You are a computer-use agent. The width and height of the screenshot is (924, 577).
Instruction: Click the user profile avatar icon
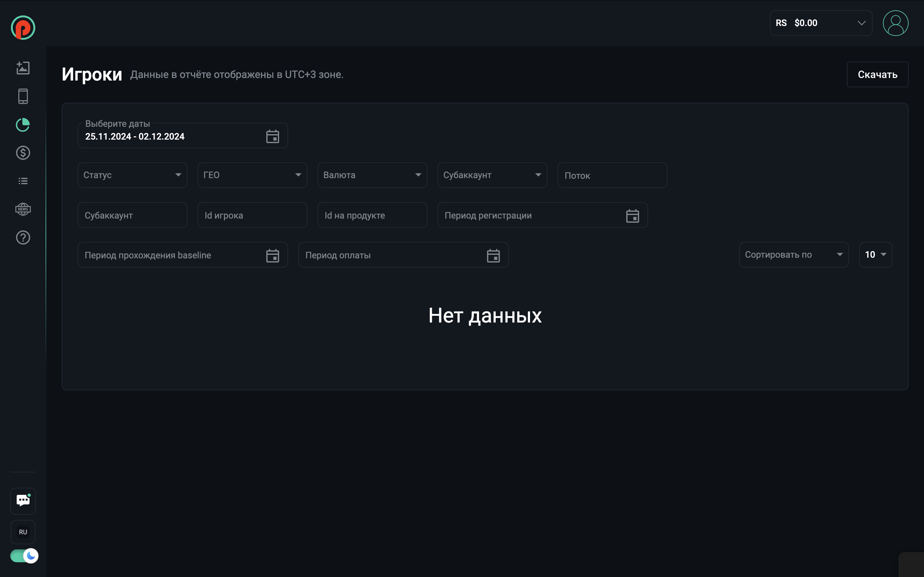(895, 23)
